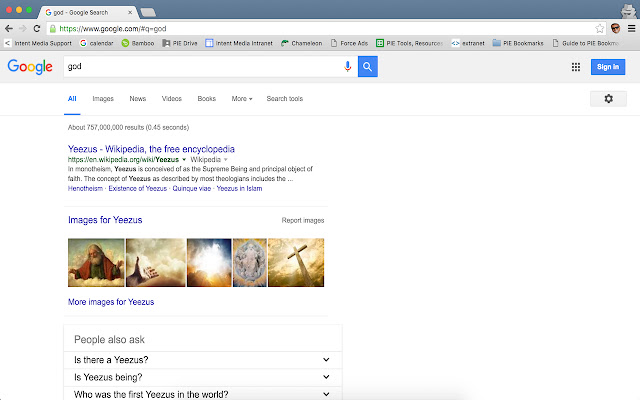Open the bright light clouds thumbnail
640x400 pixels.
tap(209, 262)
